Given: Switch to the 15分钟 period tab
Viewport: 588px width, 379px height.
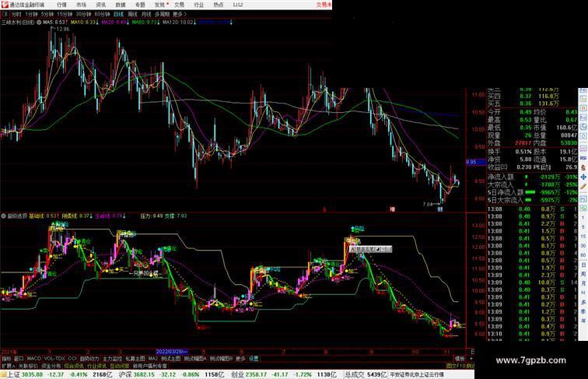Looking at the screenshot, I should point(65,14).
